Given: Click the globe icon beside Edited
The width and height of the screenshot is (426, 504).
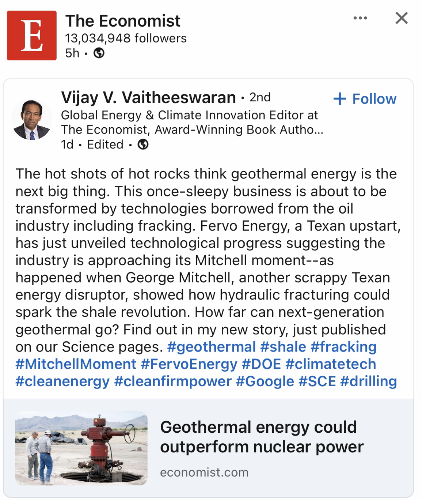Looking at the screenshot, I should pyautogui.click(x=143, y=145).
